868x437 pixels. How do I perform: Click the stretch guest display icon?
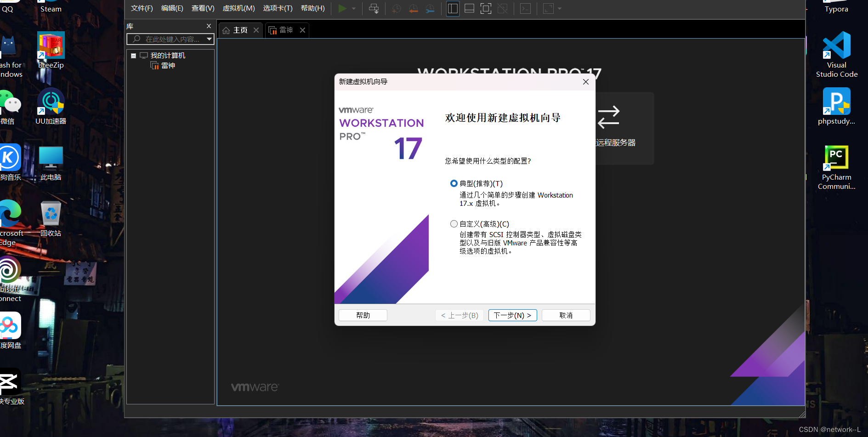pyautogui.click(x=548, y=8)
